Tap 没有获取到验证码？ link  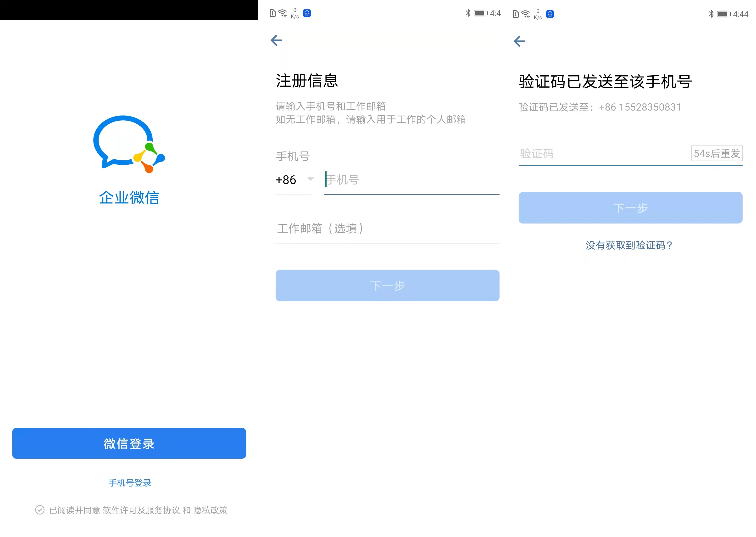coord(629,245)
